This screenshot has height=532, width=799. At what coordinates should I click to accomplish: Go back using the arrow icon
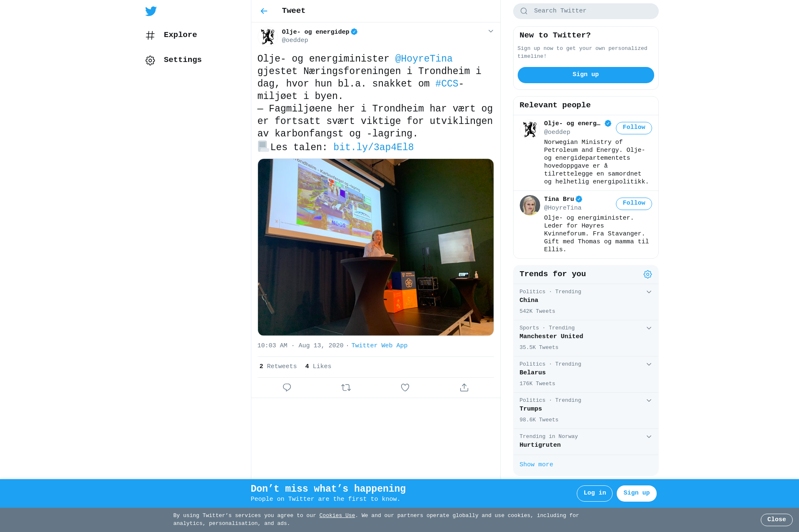[x=264, y=11]
